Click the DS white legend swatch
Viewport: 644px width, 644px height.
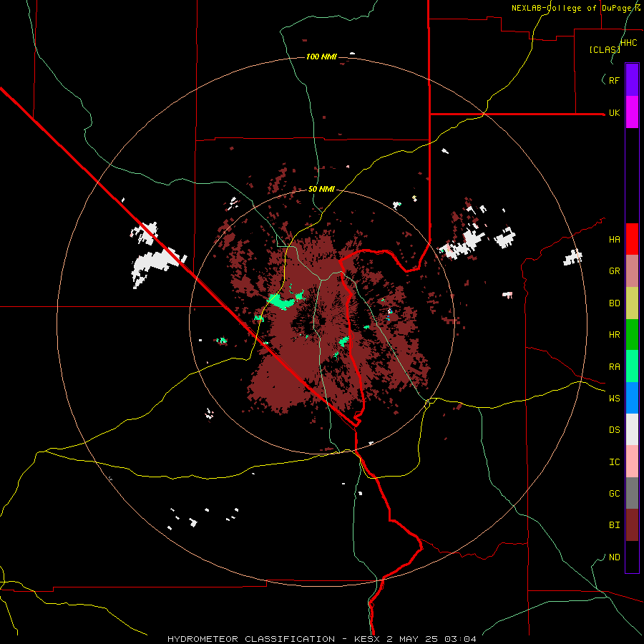pyautogui.click(x=632, y=429)
